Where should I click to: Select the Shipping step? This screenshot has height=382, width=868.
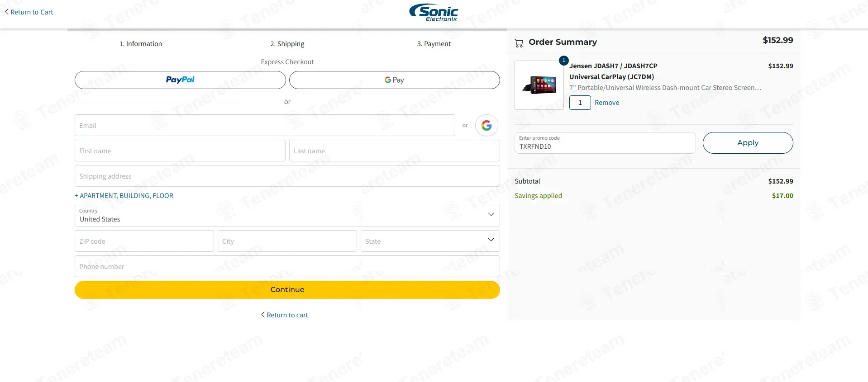(x=287, y=44)
